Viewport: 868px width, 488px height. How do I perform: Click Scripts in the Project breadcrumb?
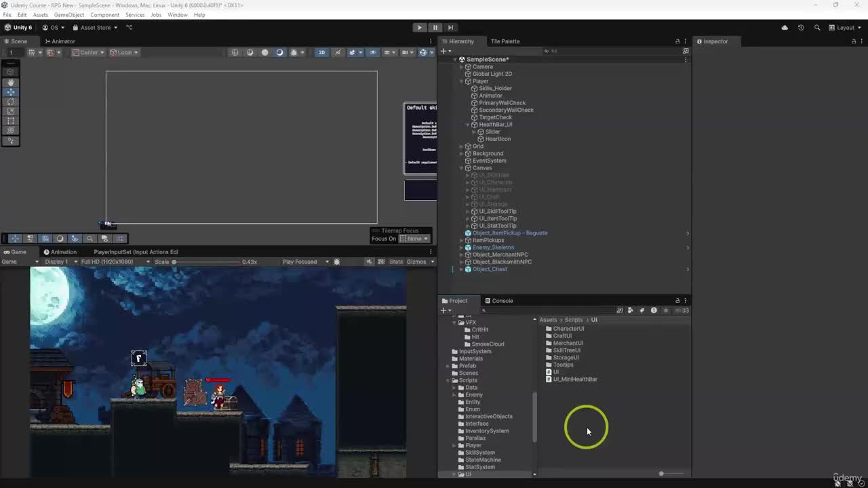pyautogui.click(x=574, y=320)
